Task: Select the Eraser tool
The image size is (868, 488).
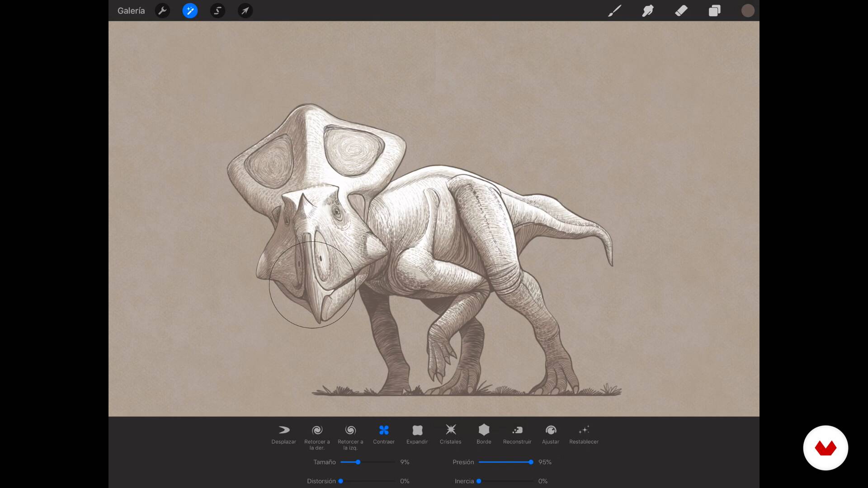Action: tap(681, 11)
